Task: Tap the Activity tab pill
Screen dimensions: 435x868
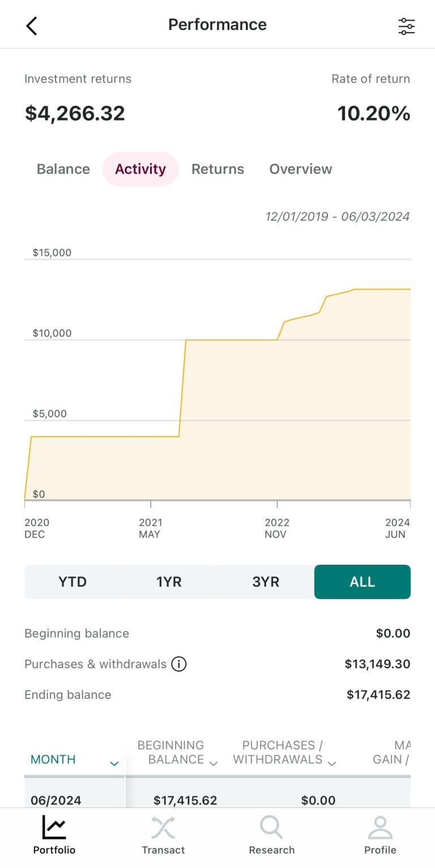Action: pos(140,169)
